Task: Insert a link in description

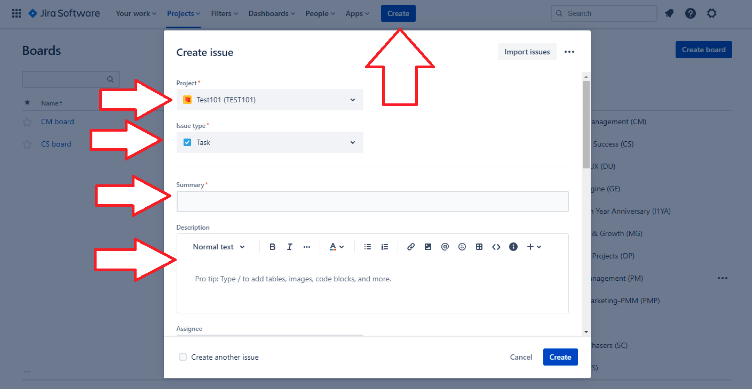Action: 411,247
